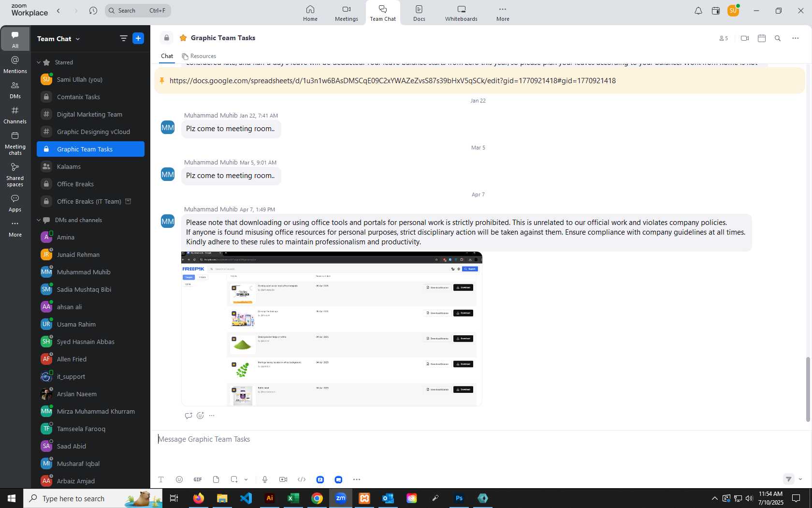
Task: Open the history clock icon
Action: coord(93,11)
